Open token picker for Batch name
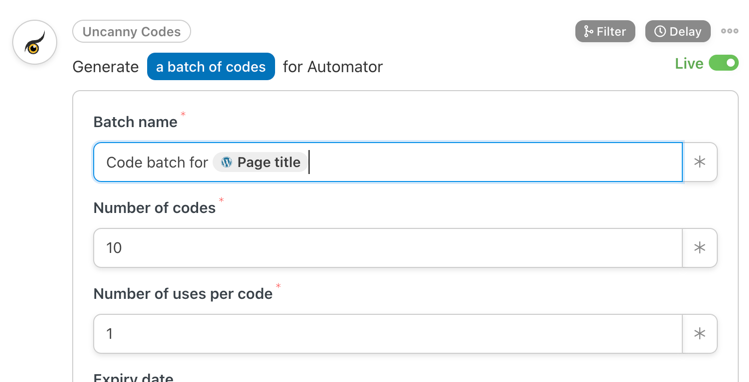The height and width of the screenshot is (382, 749). coord(700,162)
